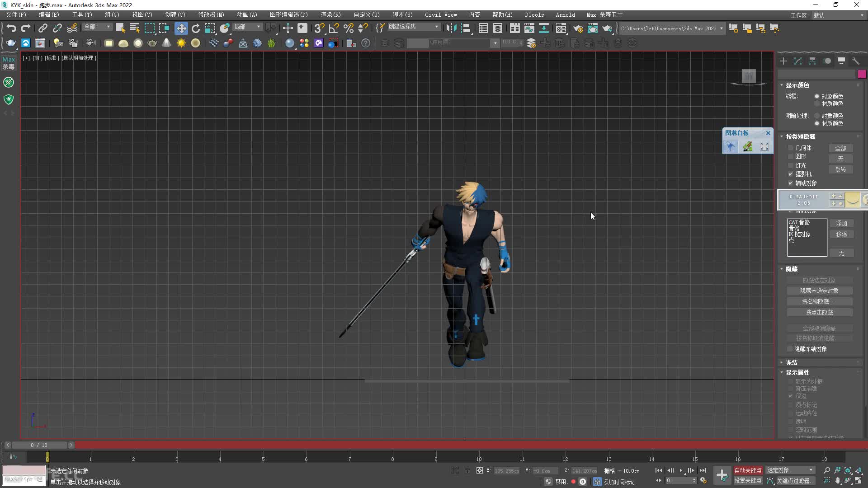Open the Curve Editor icon
Viewport: 868px width, 488px height.
(529, 28)
